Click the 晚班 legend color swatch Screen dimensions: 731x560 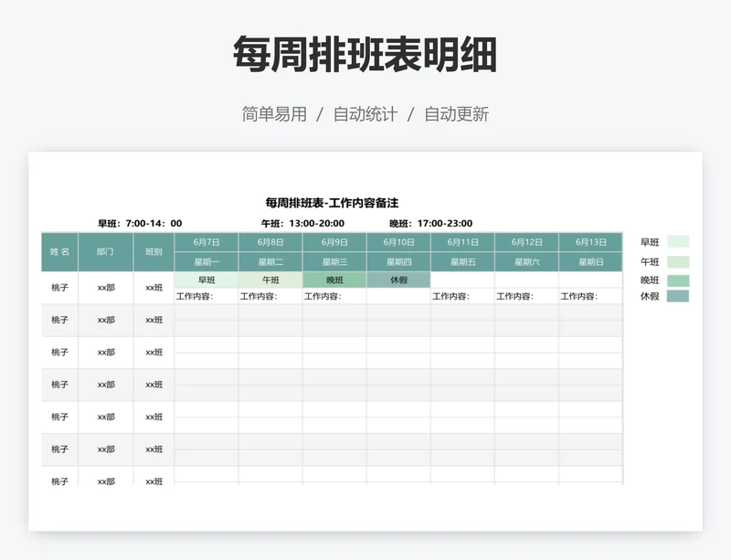click(679, 280)
